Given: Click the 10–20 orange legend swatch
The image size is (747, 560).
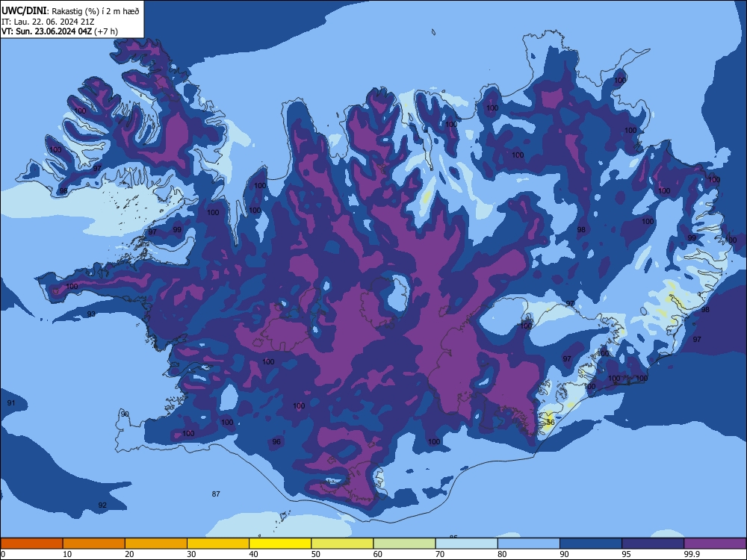Looking at the screenshot, I should [x=94, y=544].
